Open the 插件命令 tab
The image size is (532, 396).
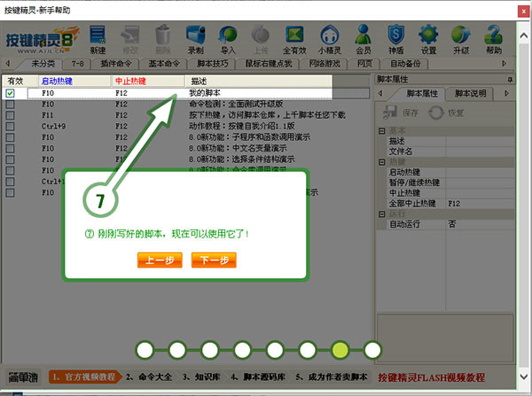(x=115, y=64)
